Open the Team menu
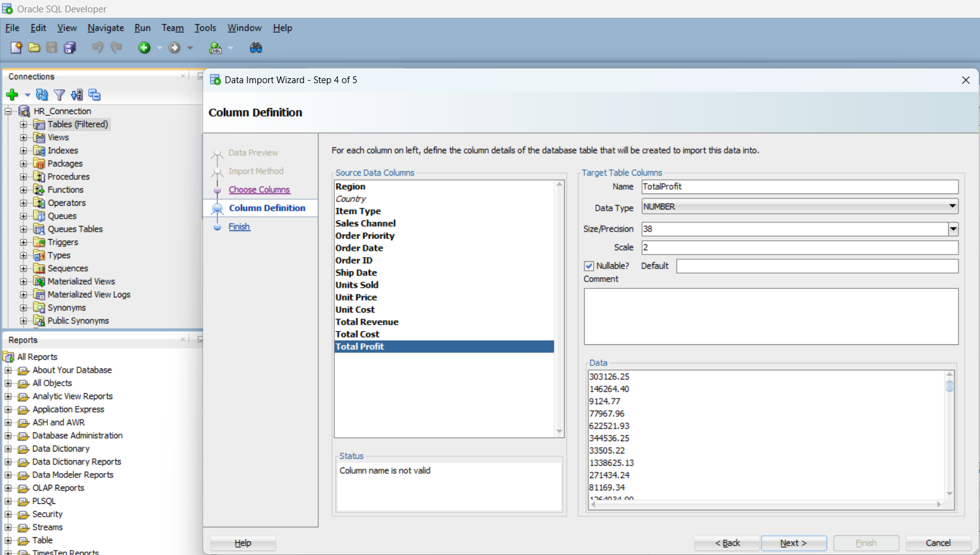The height and width of the screenshot is (555, 980). [x=172, y=28]
